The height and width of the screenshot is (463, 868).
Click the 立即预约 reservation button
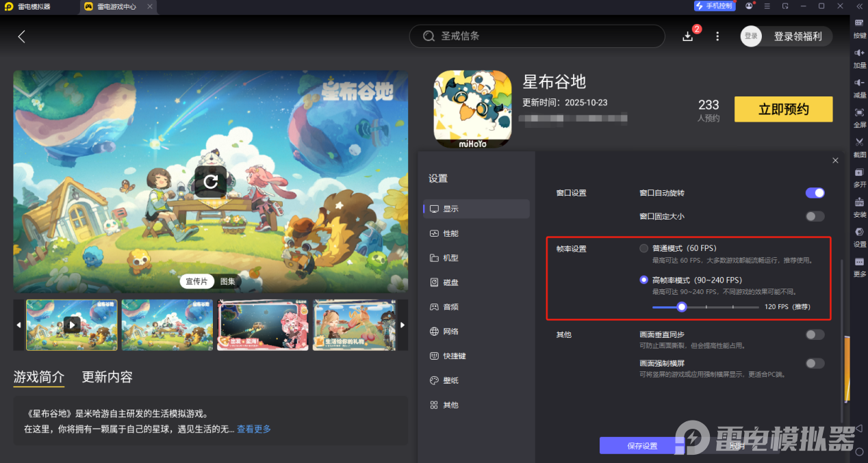click(x=783, y=109)
